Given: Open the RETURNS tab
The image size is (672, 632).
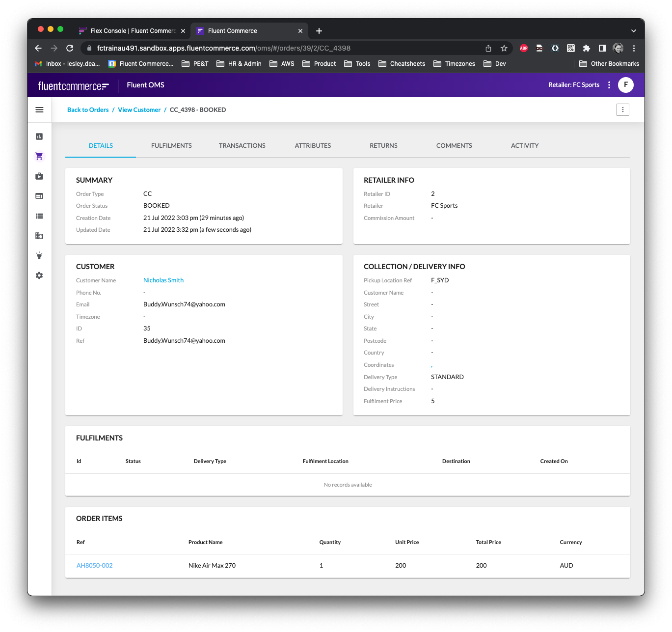Looking at the screenshot, I should 383,146.
